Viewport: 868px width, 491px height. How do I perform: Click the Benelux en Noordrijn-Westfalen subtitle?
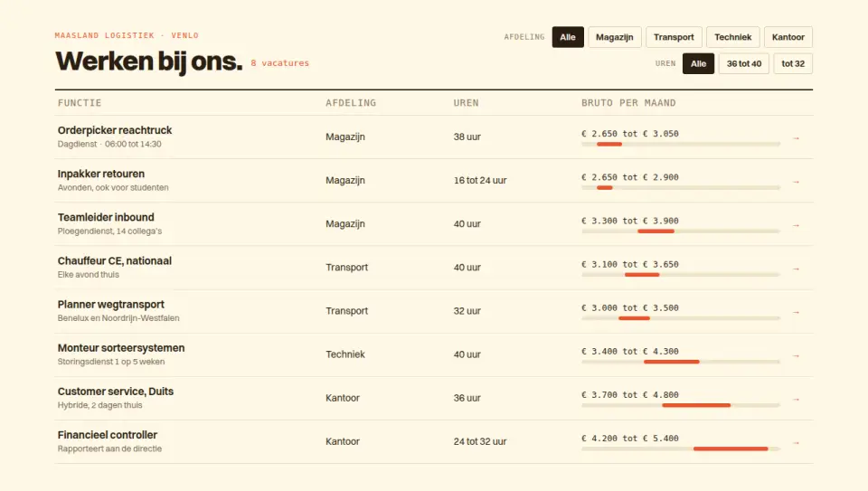[x=118, y=318]
